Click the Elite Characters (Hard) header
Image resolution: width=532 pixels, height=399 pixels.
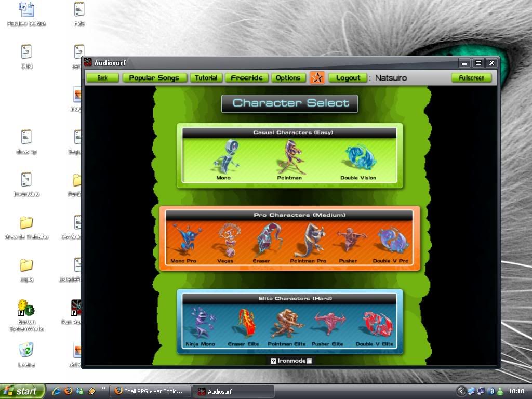[289, 298]
